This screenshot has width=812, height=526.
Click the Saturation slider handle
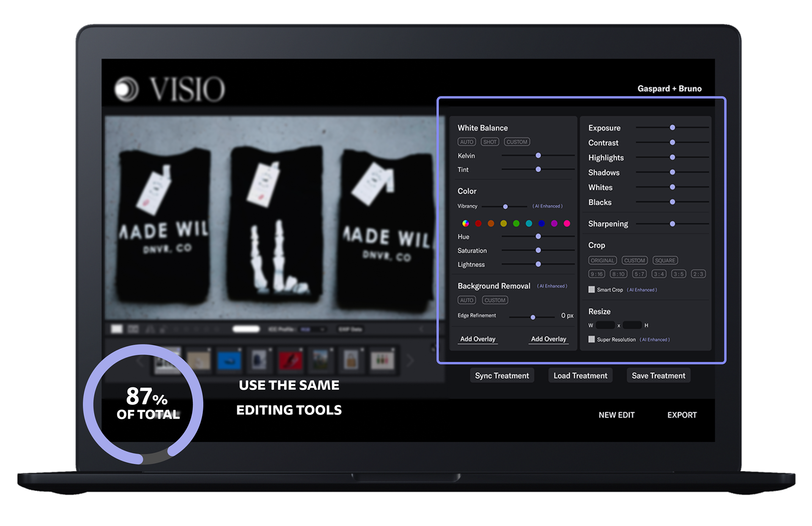click(x=538, y=250)
